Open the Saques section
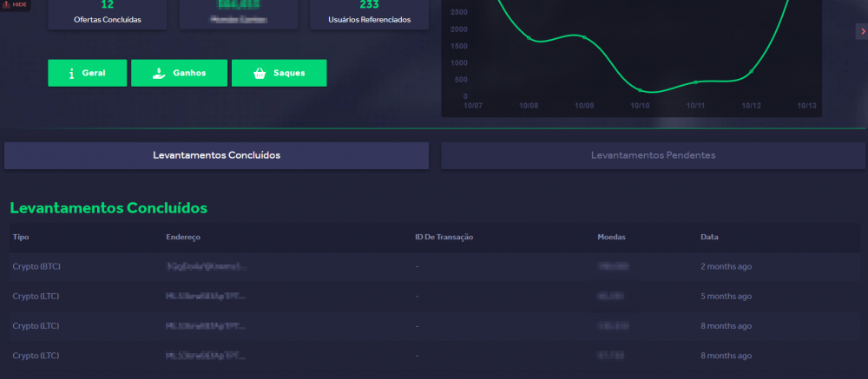868x379 pixels. (x=279, y=74)
